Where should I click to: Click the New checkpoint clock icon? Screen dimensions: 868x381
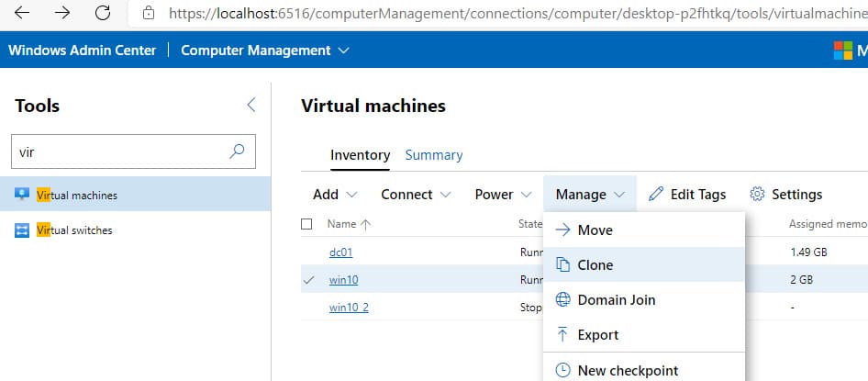click(x=562, y=370)
